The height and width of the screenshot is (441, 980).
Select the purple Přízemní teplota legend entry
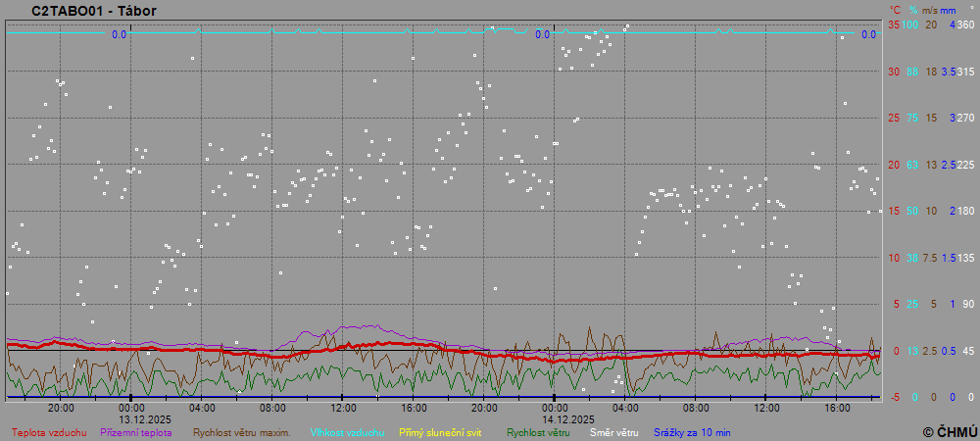[139, 432]
